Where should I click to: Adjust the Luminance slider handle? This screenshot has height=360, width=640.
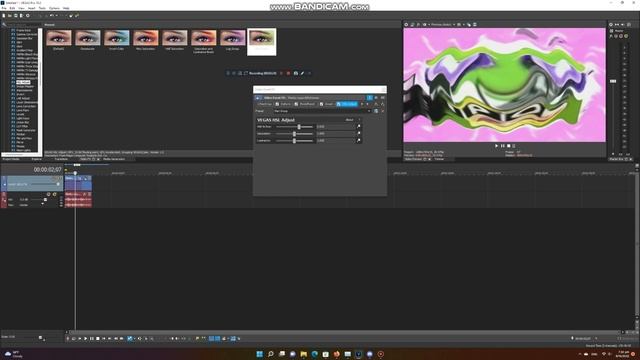[x=294, y=141]
